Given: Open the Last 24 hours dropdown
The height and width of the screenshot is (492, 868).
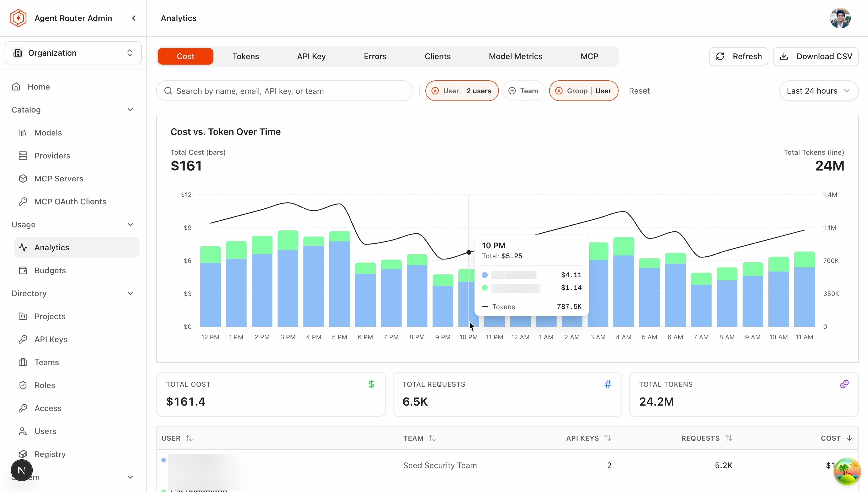Looking at the screenshot, I should pos(818,91).
